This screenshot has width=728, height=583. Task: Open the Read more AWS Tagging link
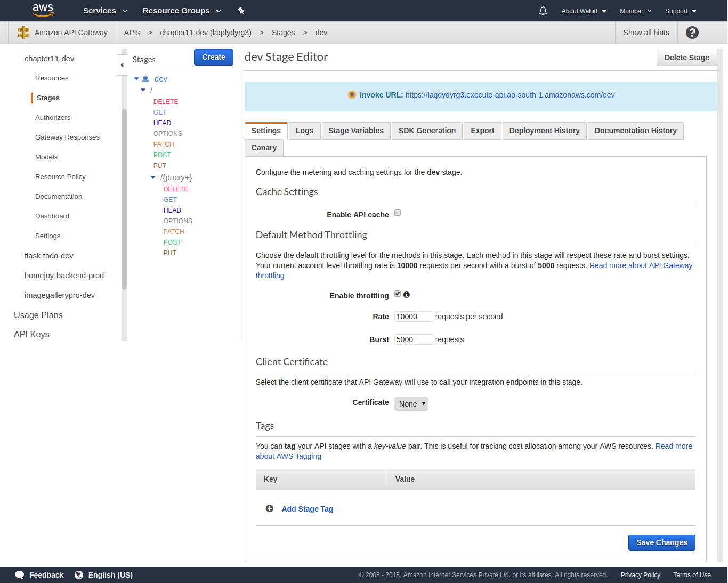coord(674,446)
